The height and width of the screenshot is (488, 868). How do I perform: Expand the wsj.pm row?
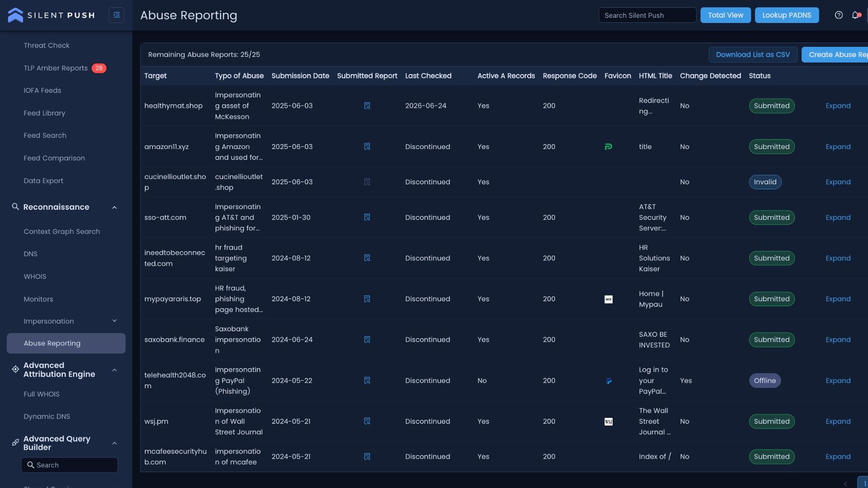[838, 421]
